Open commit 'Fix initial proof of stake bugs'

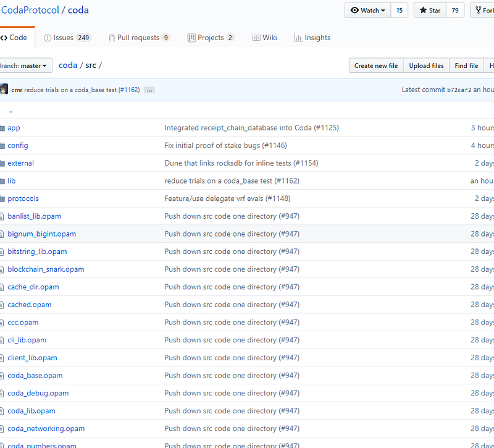point(225,145)
